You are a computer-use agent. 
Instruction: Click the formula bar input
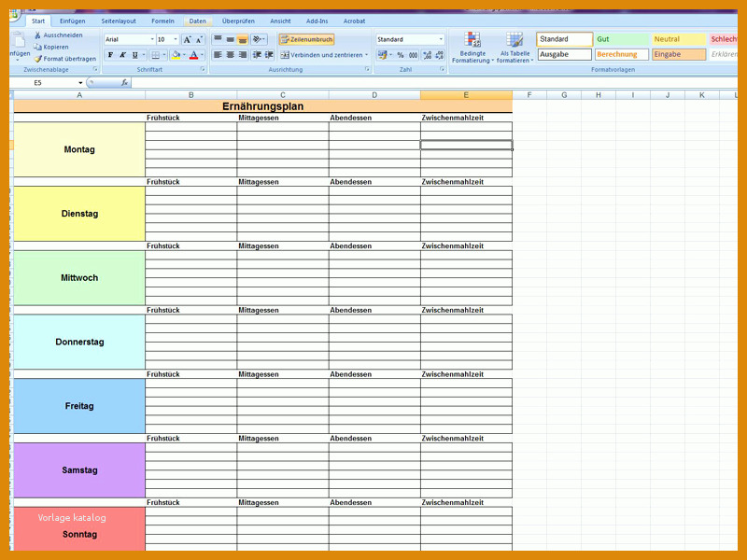coord(433,83)
